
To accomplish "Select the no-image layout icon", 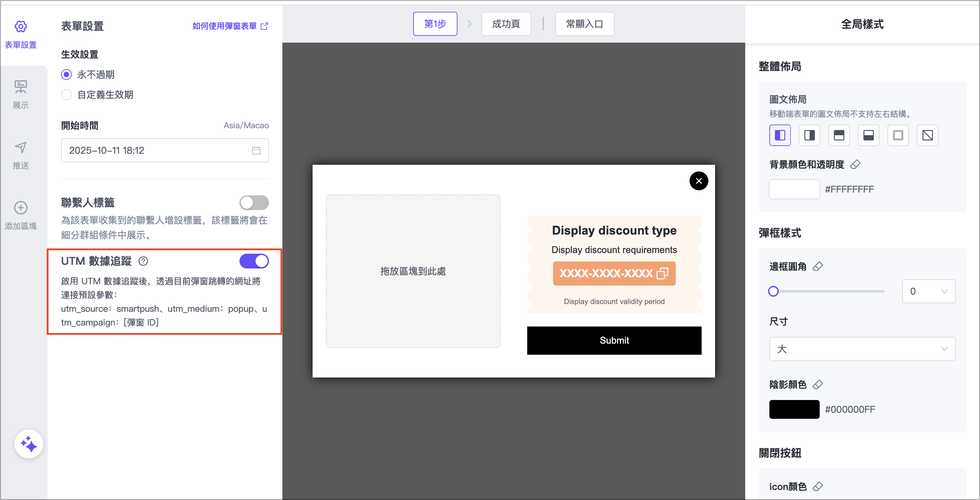I will pyautogui.click(x=927, y=135).
